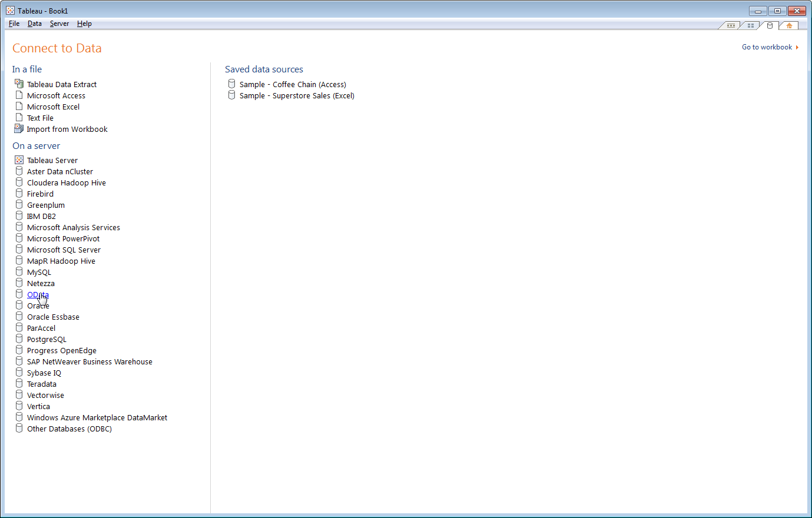The height and width of the screenshot is (518, 812).
Task: Click the database icon on the connect tab
Action: point(770,25)
